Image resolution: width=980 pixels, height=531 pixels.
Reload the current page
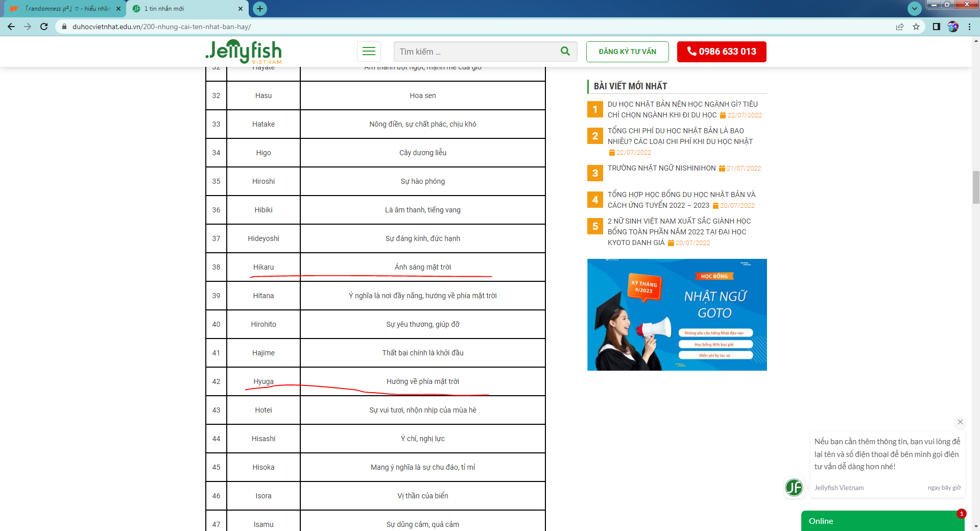click(x=44, y=27)
